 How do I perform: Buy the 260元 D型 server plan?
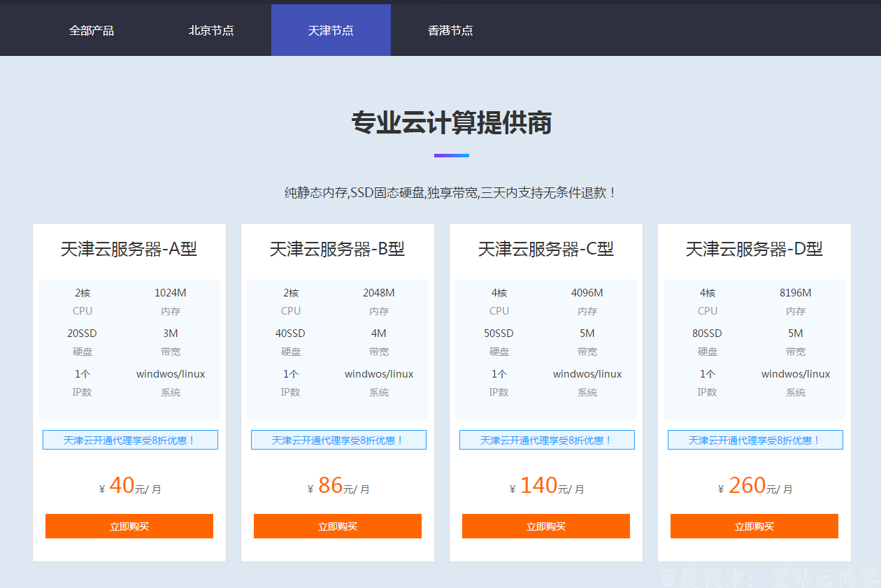click(754, 526)
